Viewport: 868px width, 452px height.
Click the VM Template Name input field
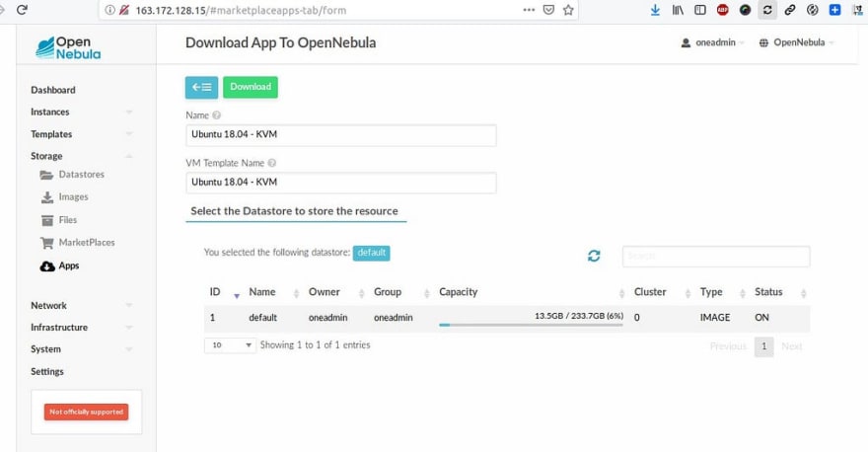point(341,183)
